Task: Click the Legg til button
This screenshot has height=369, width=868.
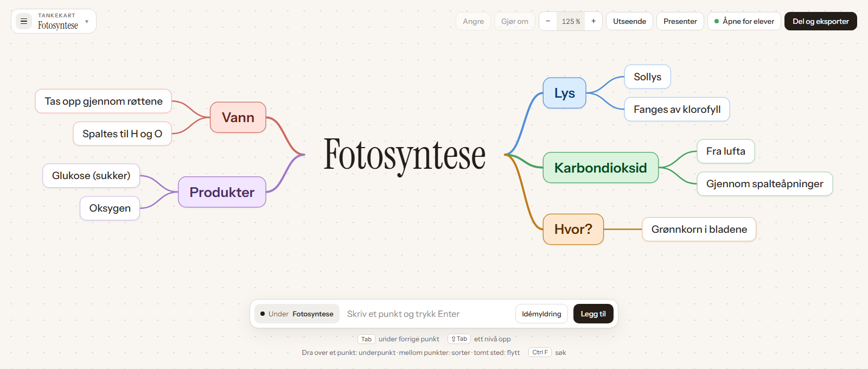Action: click(593, 314)
